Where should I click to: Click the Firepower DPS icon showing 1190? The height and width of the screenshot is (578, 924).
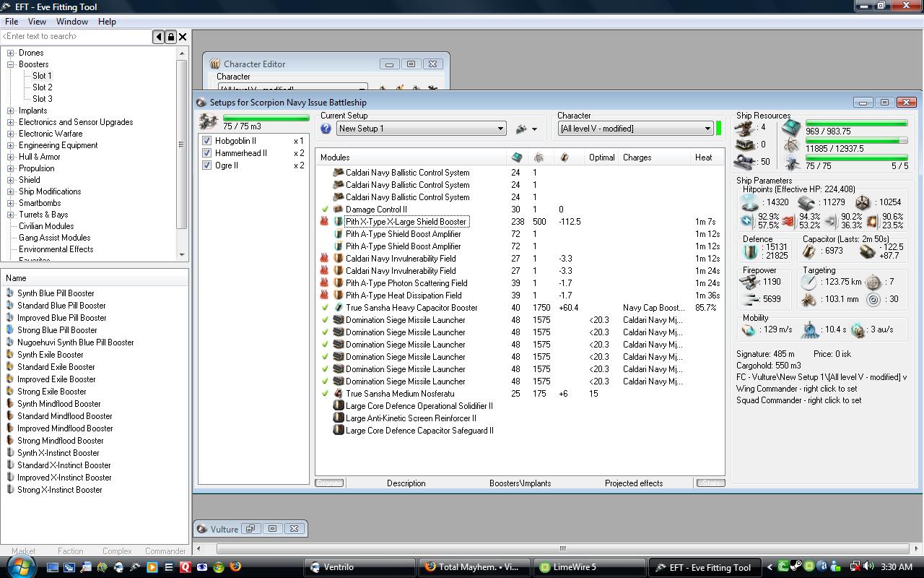[x=750, y=282]
